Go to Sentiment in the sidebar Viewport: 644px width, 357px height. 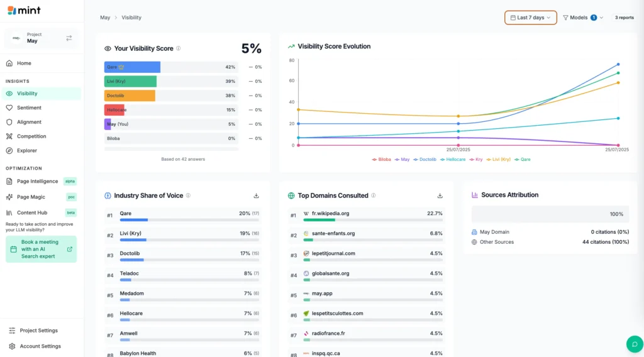click(29, 107)
